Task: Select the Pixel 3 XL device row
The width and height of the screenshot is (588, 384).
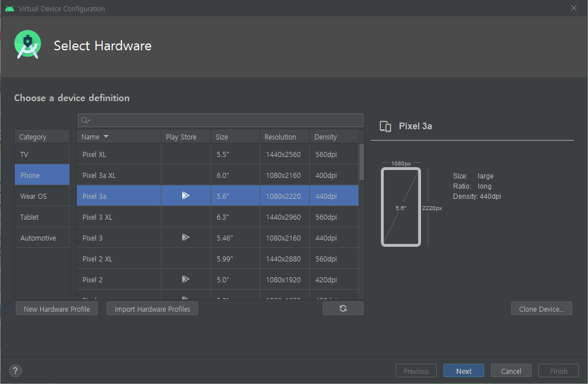Action: 217,217
